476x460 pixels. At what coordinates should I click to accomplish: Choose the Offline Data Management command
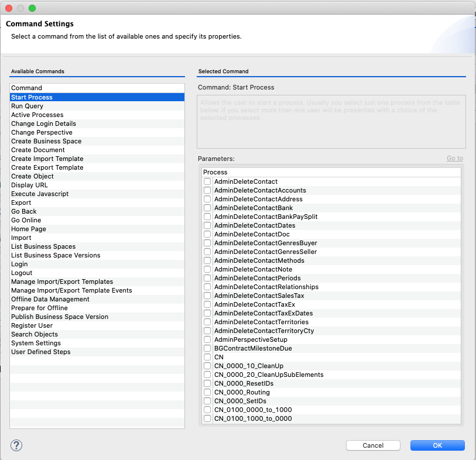point(97,300)
